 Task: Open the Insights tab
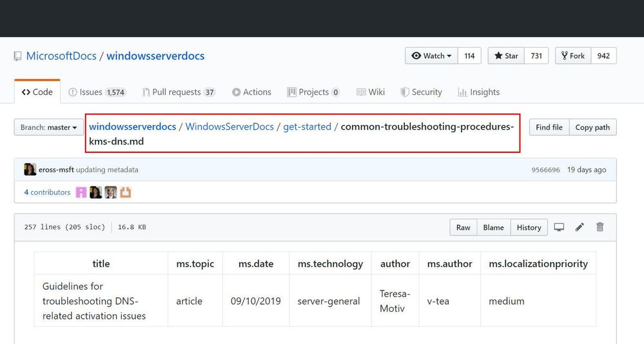(x=479, y=92)
